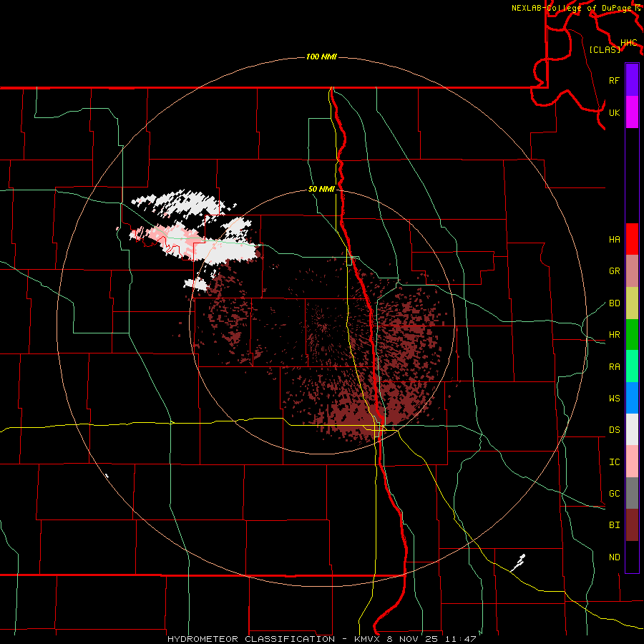
Task: Click the DS white legend swatch
Action: tap(632, 429)
